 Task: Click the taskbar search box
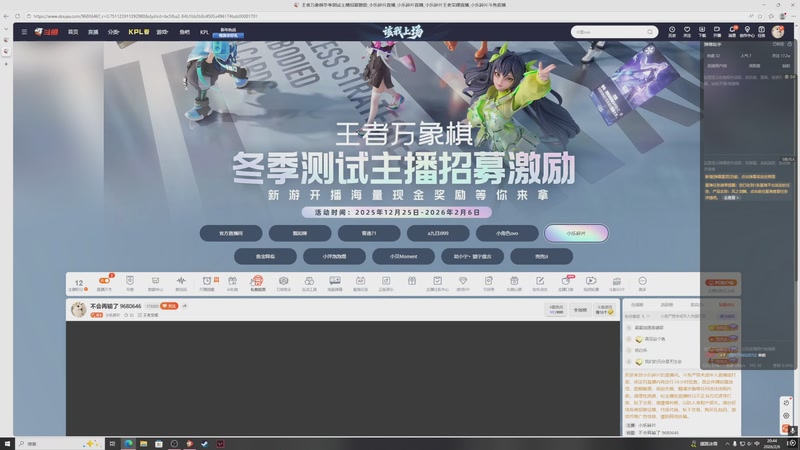pyautogui.click(x=59, y=444)
